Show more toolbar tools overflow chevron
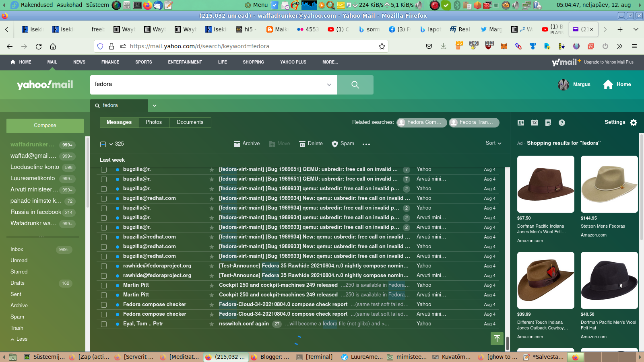Viewport: 644px width, 362px height. click(x=620, y=46)
